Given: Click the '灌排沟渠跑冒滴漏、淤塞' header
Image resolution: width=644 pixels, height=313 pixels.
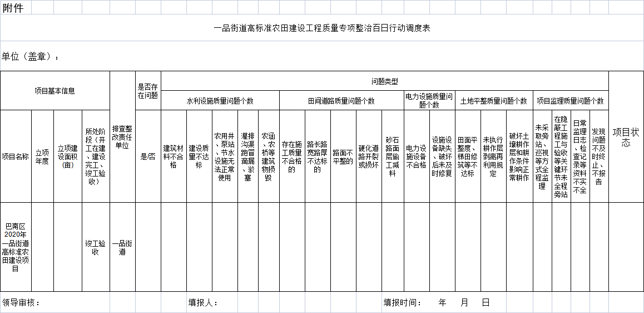Looking at the screenshot, I should tap(247, 156).
